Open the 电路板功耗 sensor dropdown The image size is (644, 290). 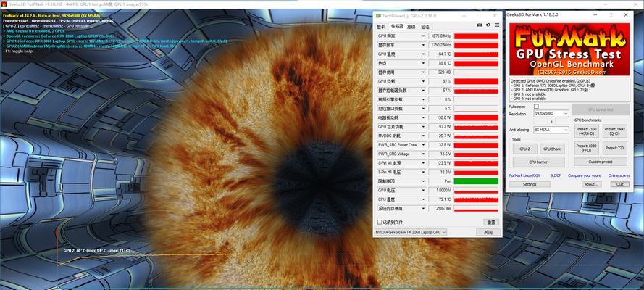coord(424,118)
